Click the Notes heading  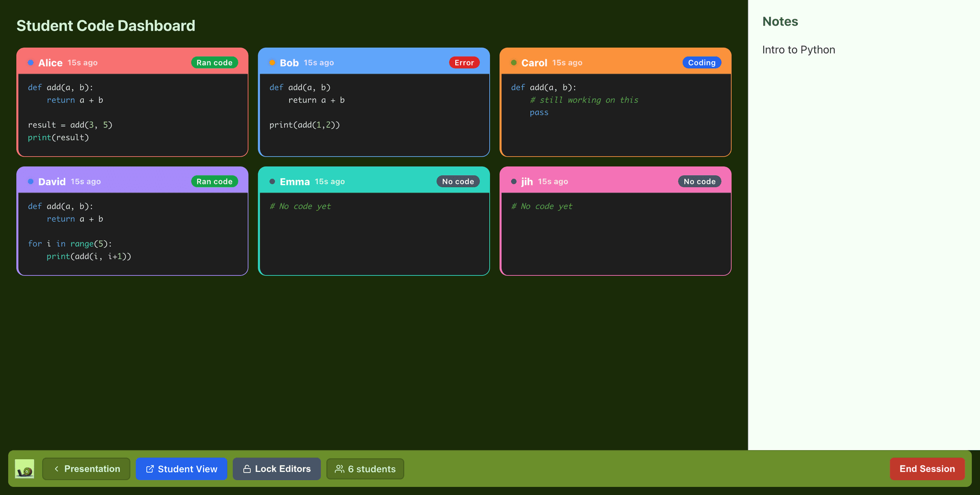click(x=780, y=21)
